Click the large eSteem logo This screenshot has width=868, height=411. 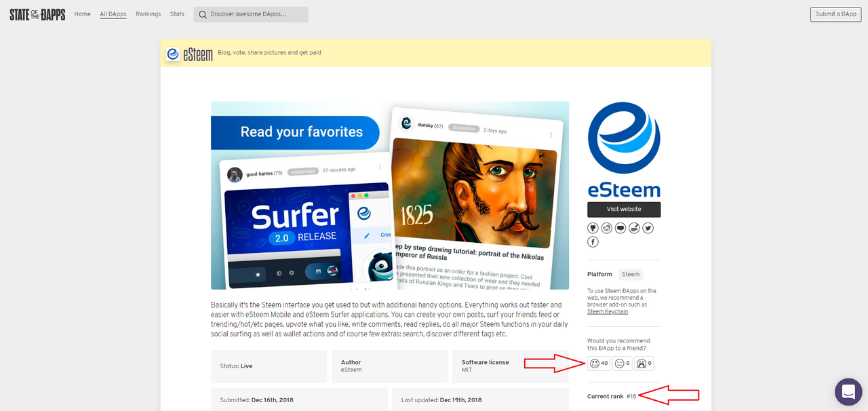coord(624,150)
